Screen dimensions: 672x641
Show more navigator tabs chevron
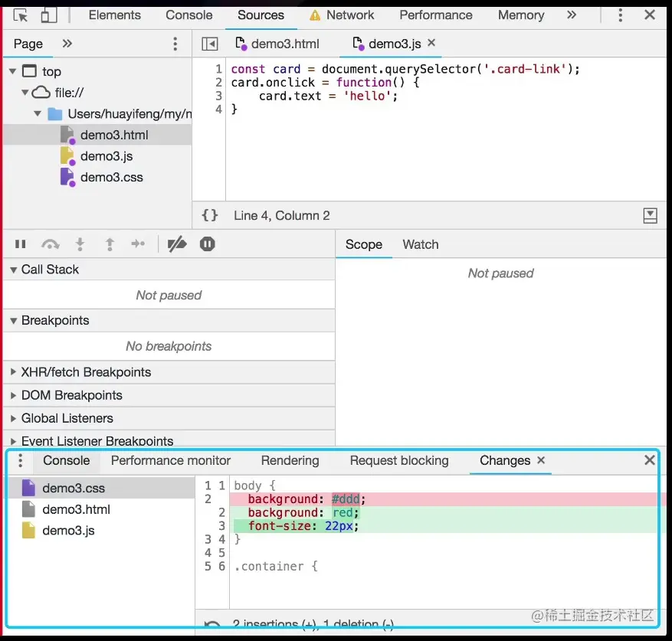(x=67, y=44)
